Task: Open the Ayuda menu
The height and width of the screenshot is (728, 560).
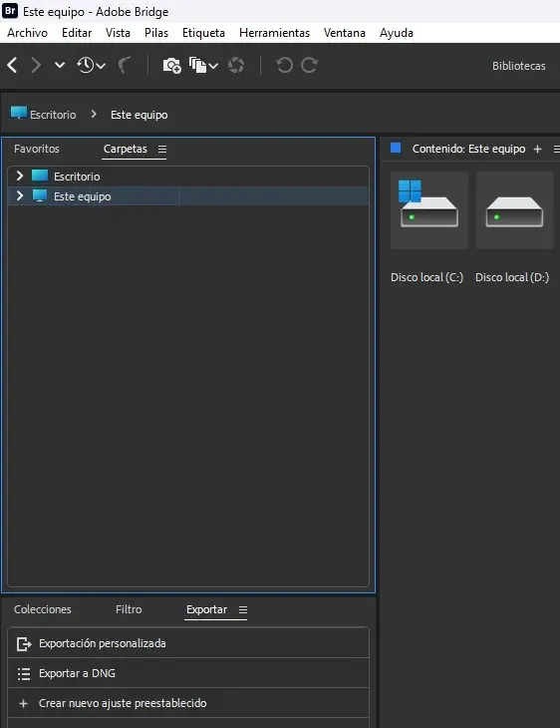Action: pos(397,33)
